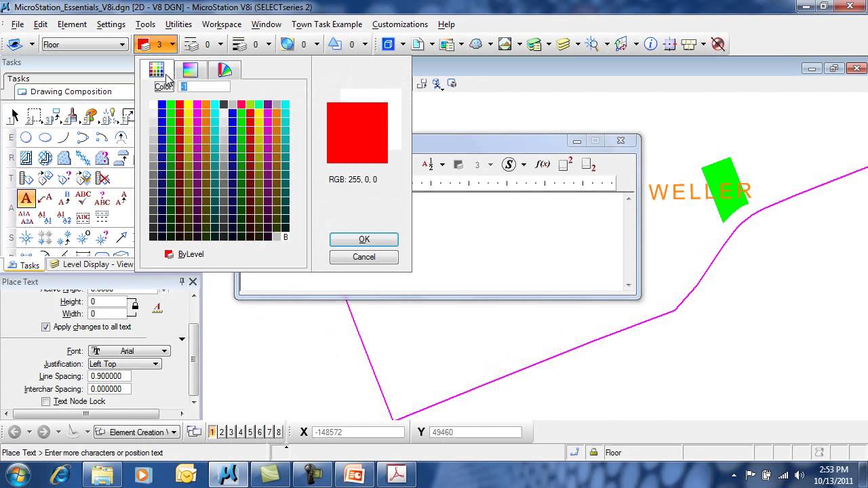Turn on view 2 toggle
The width and height of the screenshot is (868, 488).
(x=222, y=432)
